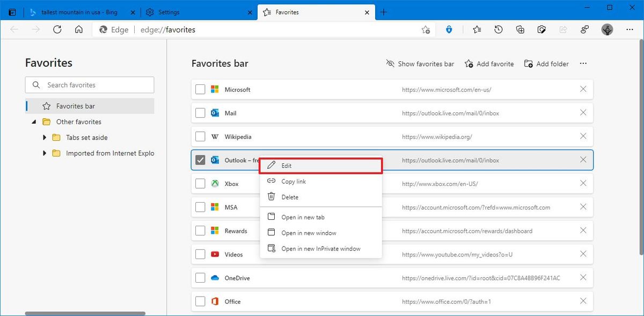Open Collections from the toolbar
Screen dimensions: 644x316
pos(519,30)
